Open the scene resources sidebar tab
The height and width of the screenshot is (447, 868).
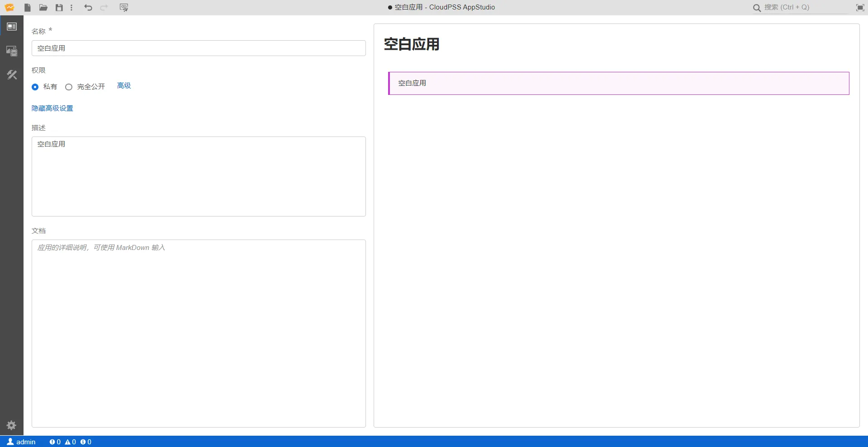[x=12, y=51]
